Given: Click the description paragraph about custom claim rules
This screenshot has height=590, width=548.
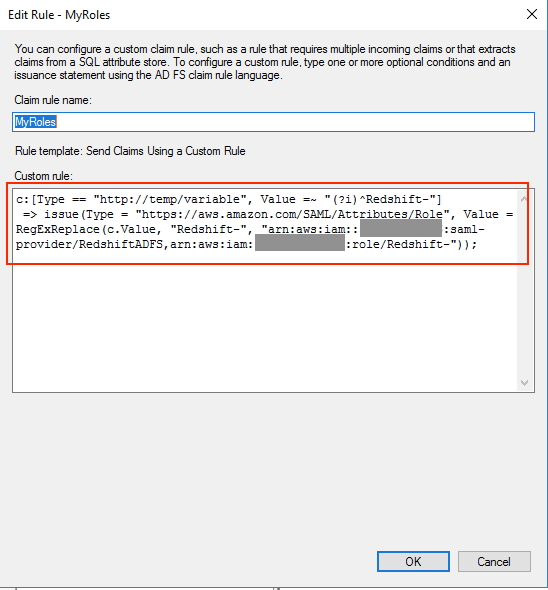Looking at the screenshot, I should (x=265, y=62).
